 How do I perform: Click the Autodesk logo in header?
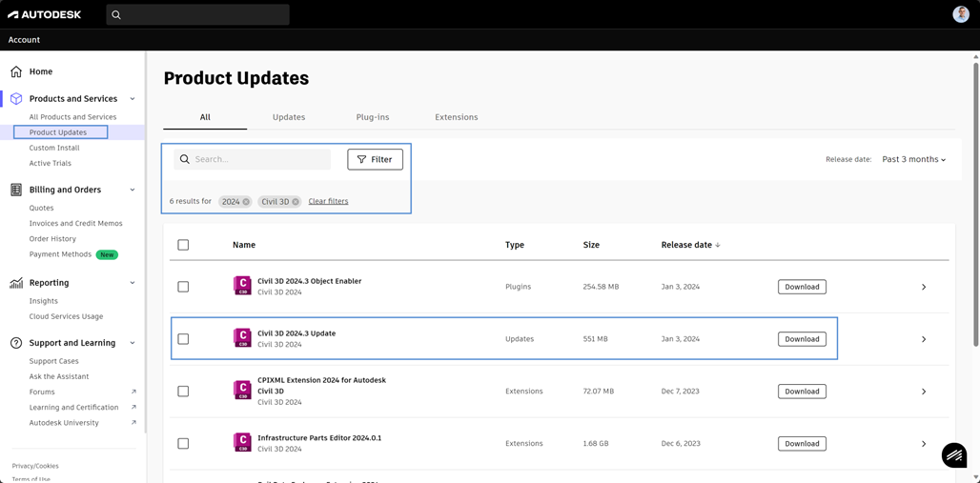coord(45,14)
